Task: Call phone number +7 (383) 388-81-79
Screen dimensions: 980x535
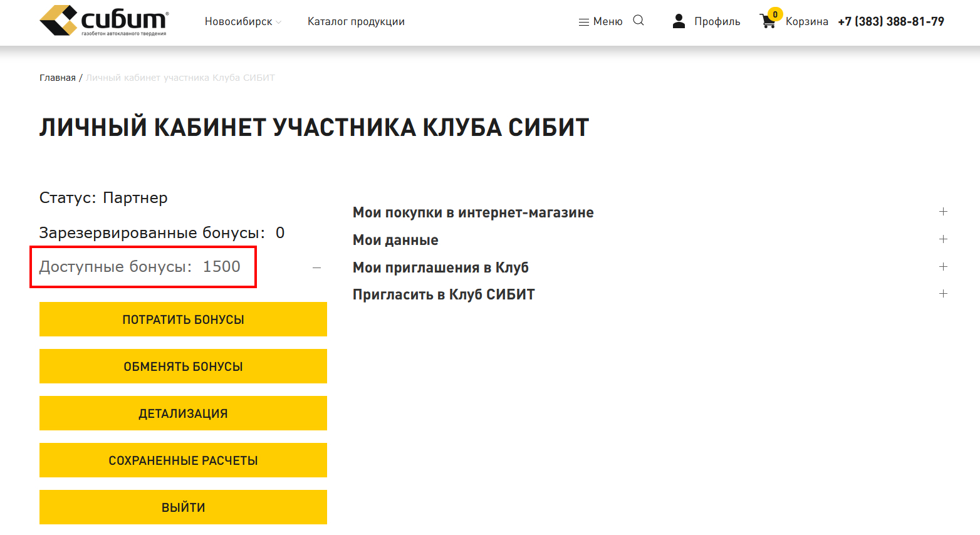Action: click(x=891, y=22)
